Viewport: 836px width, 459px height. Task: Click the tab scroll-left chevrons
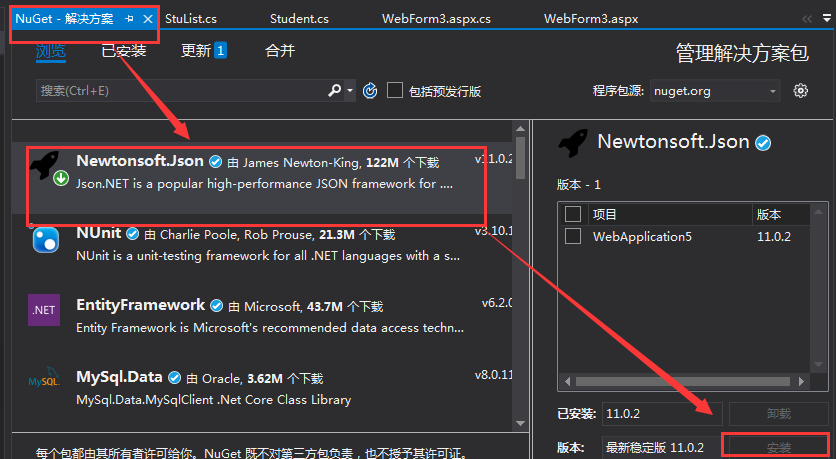pyautogui.click(x=807, y=19)
